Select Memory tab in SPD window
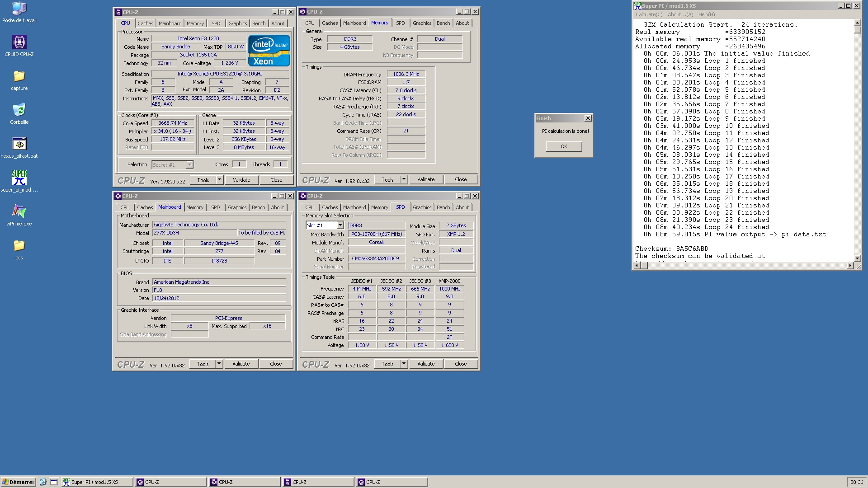Image resolution: width=868 pixels, height=488 pixels. [379, 207]
